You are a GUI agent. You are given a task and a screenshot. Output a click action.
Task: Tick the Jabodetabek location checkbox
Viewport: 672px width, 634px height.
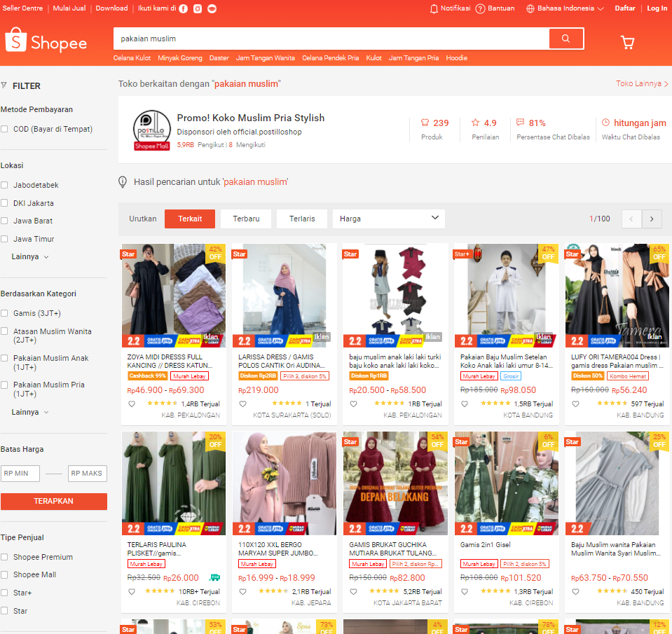[x=4, y=185]
